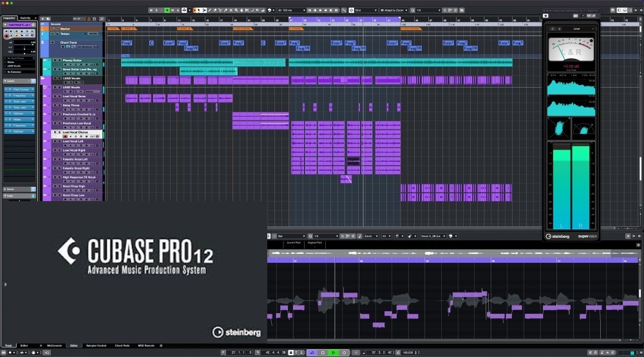Select the Draw pencil tool
Screen dimensions: 644x357
click(210, 10)
